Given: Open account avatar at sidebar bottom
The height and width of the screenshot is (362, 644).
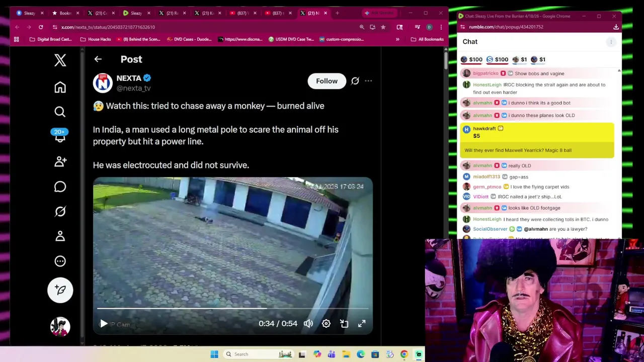Looking at the screenshot, I should (60, 326).
